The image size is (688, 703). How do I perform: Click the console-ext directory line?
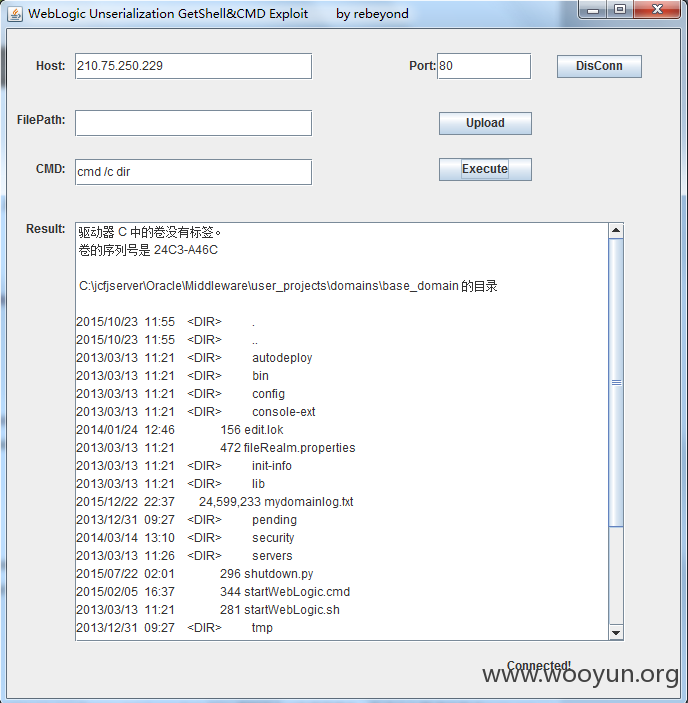tap(196, 412)
